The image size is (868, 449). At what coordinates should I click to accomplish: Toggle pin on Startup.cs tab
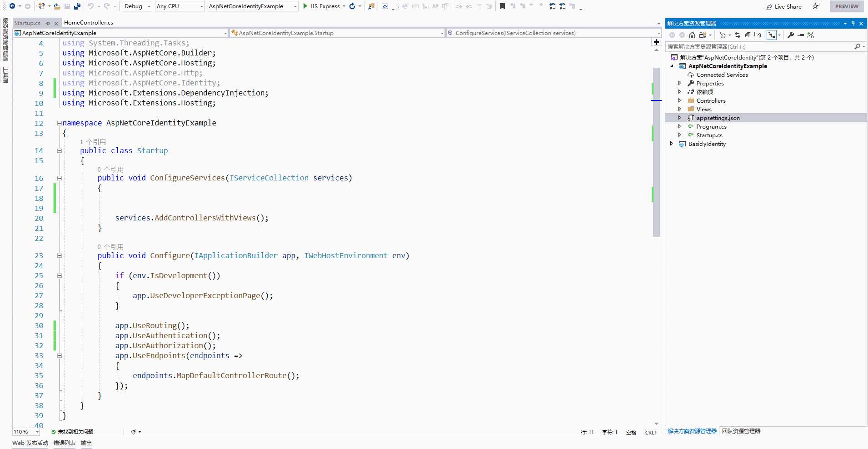pyautogui.click(x=48, y=23)
